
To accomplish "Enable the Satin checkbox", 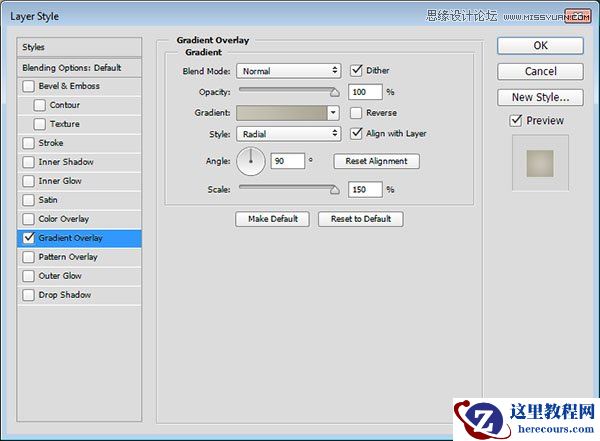I will pos(28,200).
